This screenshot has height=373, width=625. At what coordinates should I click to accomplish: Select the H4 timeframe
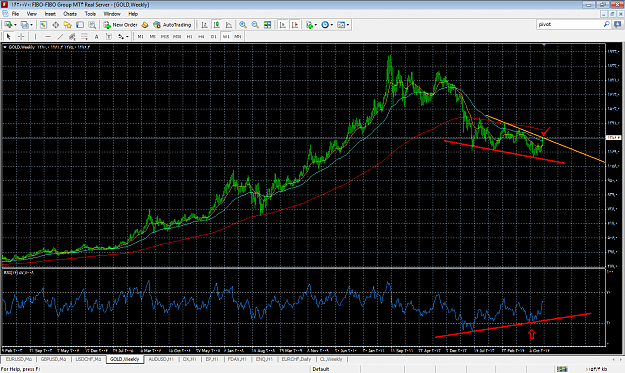201,37
